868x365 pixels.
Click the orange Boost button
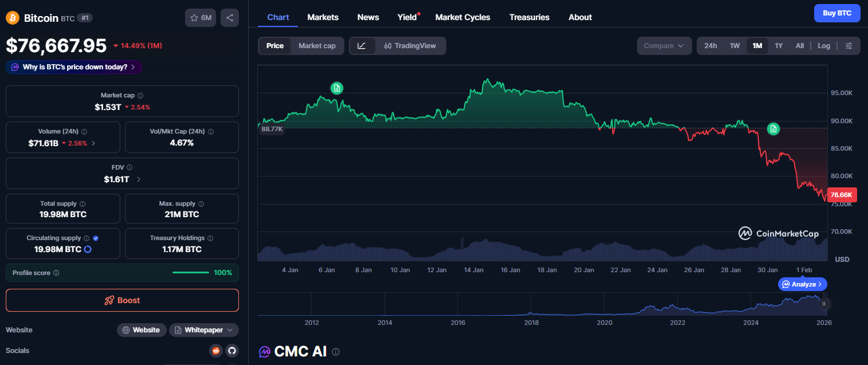(122, 300)
